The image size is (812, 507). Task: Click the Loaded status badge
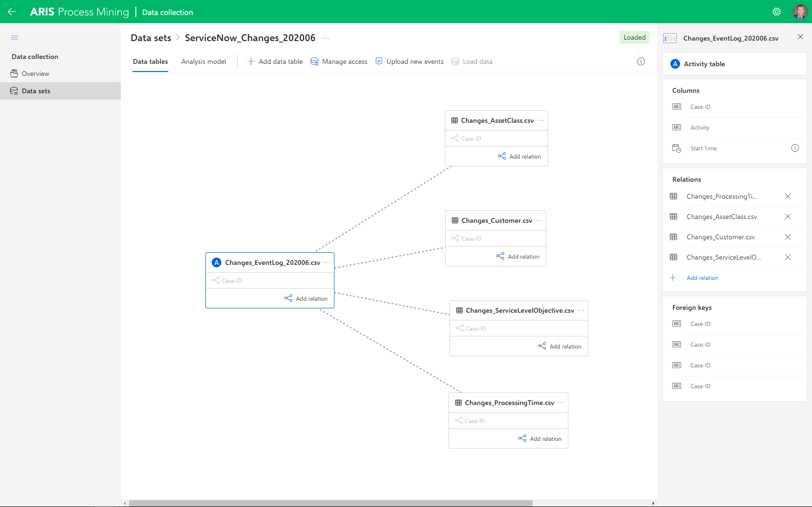click(635, 37)
